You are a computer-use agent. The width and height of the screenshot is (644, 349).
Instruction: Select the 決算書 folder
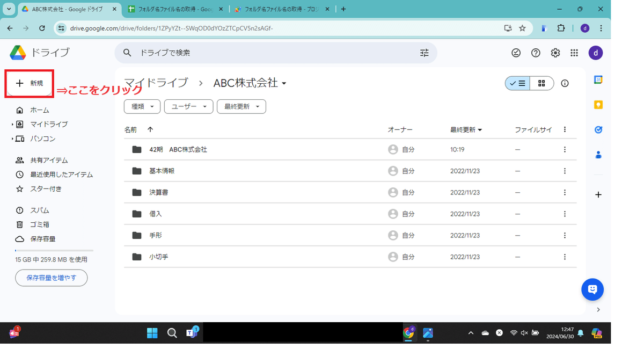coord(350,192)
